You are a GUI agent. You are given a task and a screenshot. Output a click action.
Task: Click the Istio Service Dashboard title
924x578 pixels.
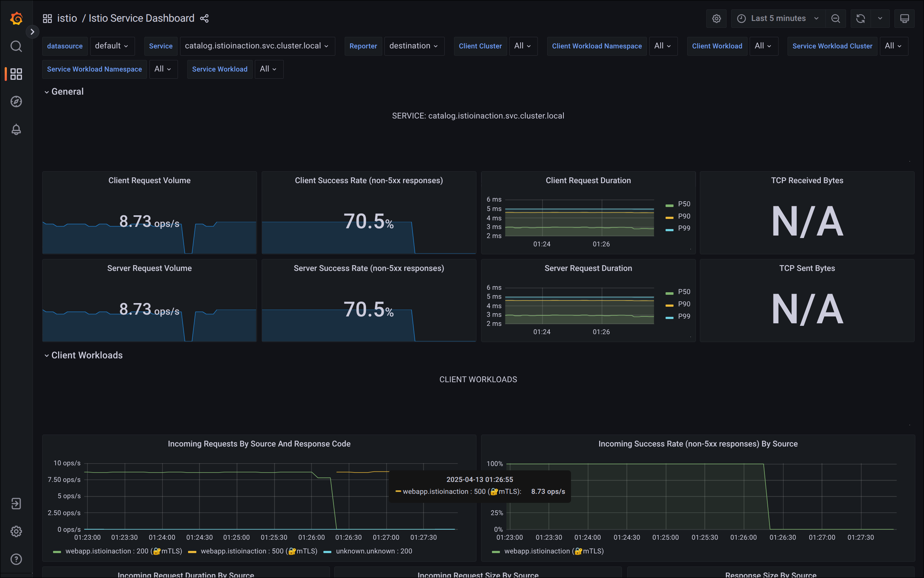(141, 18)
